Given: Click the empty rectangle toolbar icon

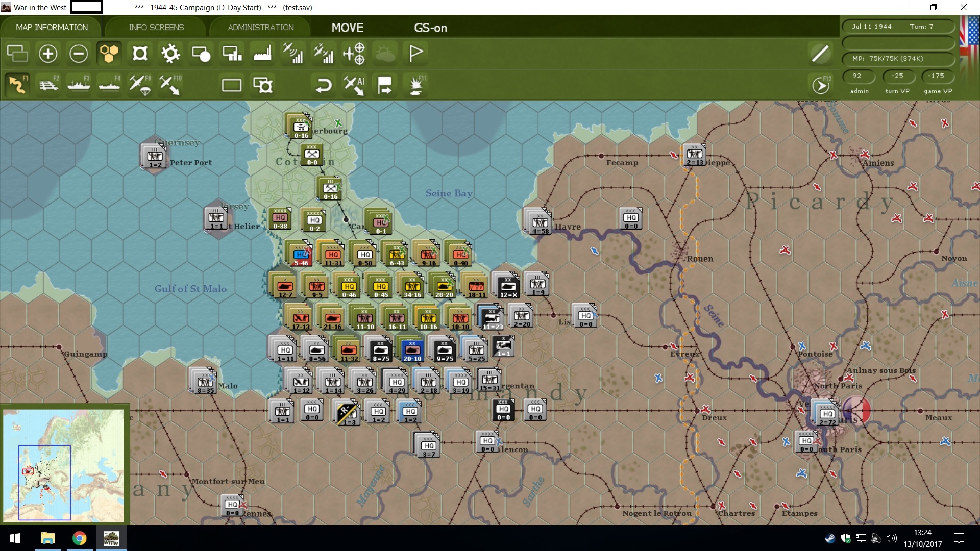Looking at the screenshot, I should (x=232, y=85).
